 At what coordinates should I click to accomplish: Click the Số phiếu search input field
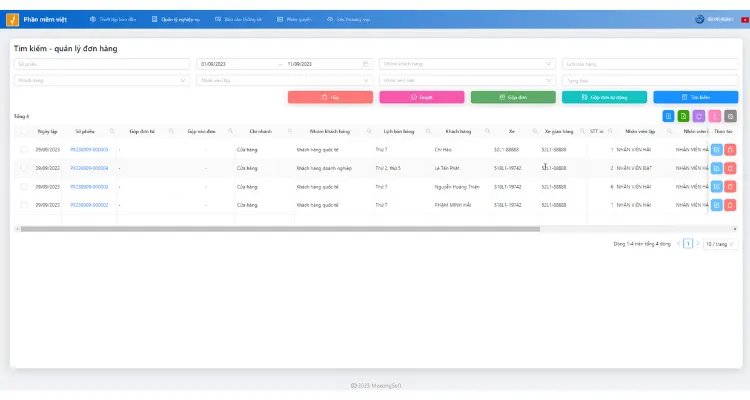click(101, 64)
